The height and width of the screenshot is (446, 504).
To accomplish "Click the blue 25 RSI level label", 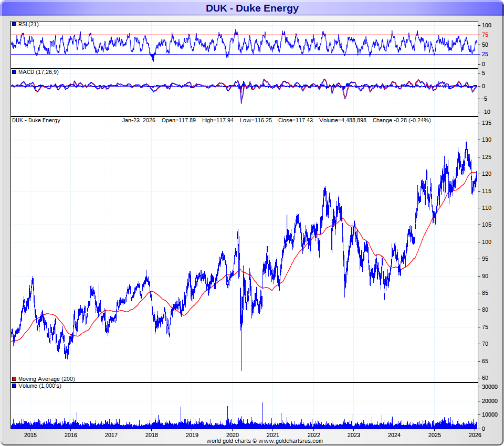I will [x=485, y=54].
